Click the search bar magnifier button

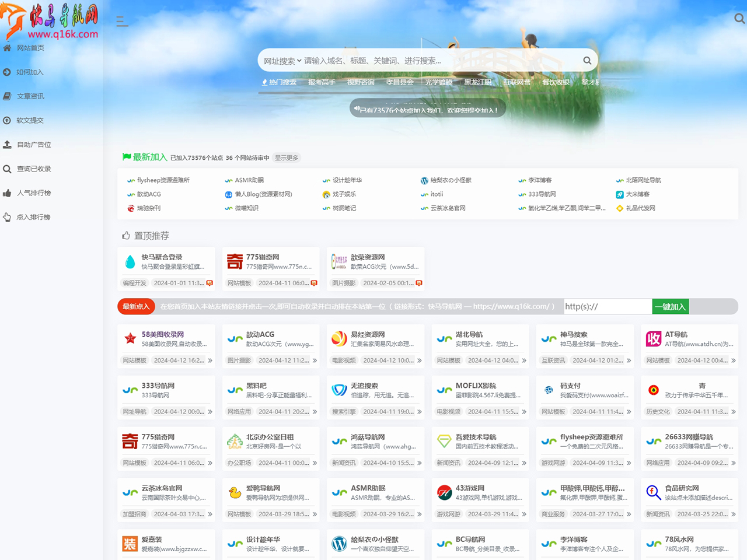point(587,61)
